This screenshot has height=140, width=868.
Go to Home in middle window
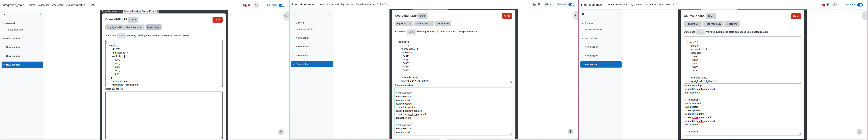tap(322, 4)
